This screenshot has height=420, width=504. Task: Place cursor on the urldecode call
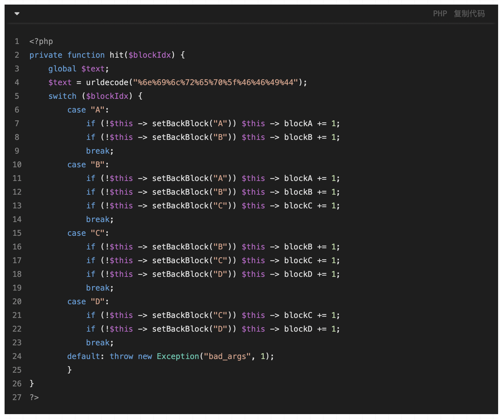(x=107, y=82)
